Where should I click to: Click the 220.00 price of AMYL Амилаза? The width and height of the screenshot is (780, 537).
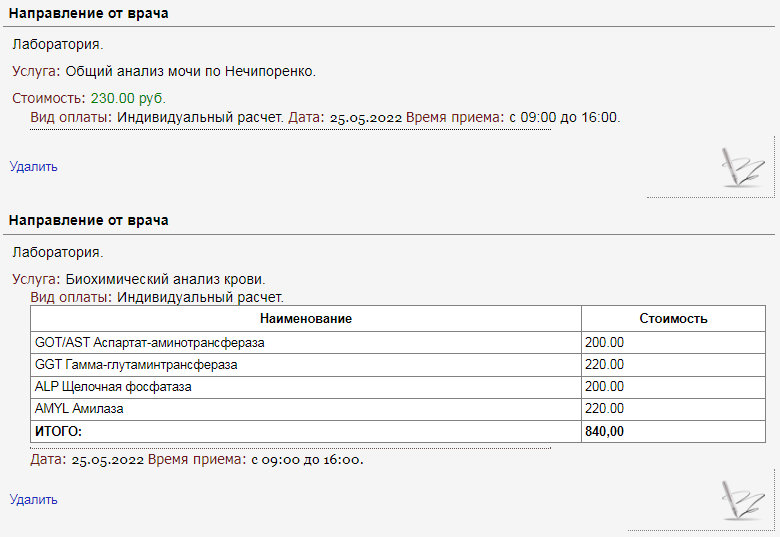pos(604,409)
